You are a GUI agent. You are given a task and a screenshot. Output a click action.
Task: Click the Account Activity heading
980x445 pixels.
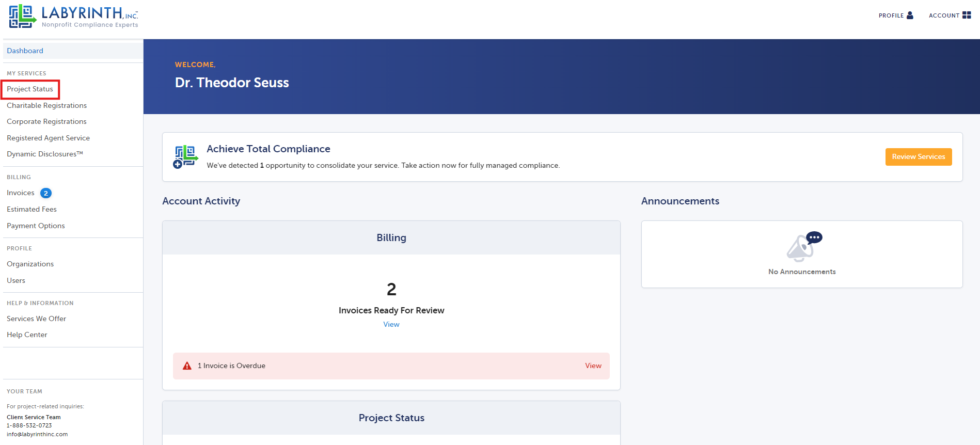(201, 201)
